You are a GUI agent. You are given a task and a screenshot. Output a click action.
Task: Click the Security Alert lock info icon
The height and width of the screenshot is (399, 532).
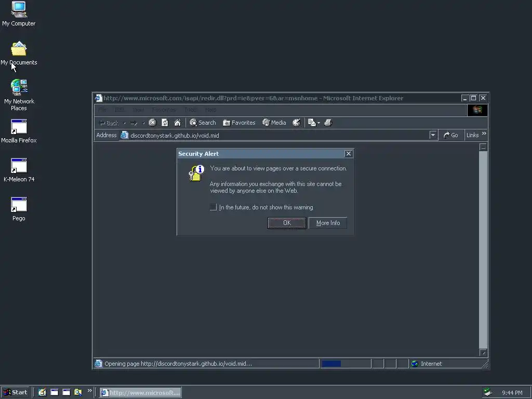coord(196,173)
